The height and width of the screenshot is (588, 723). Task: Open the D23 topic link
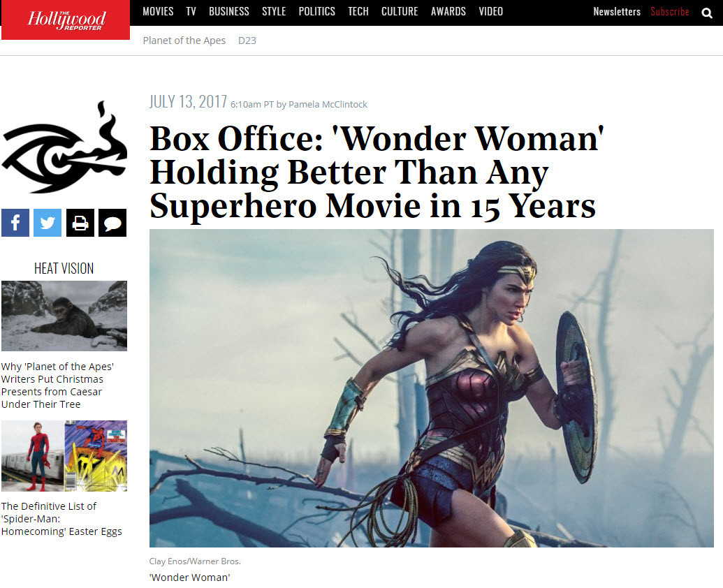pyautogui.click(x=247, y=41)
